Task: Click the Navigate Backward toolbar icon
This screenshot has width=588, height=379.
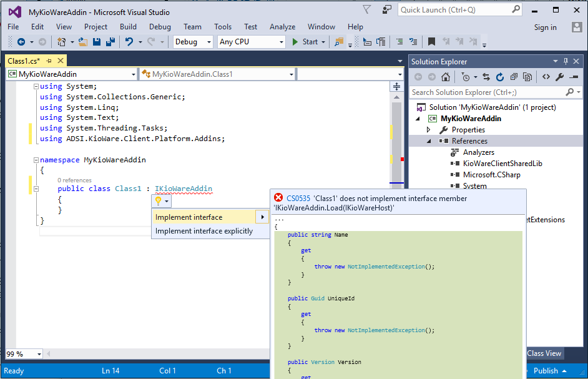Action: pos(21,42)
